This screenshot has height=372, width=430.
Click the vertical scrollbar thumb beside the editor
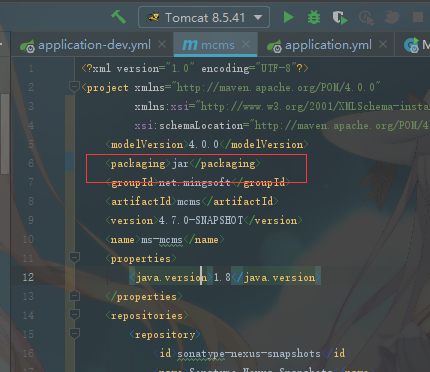pyautogui.click(x=5, y=133)
